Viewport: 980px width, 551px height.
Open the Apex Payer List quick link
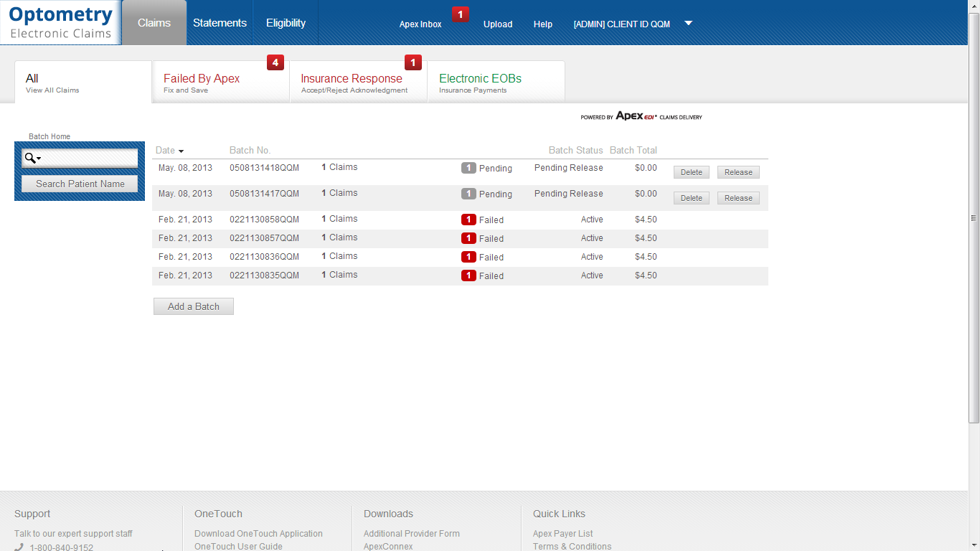(x=563, y=534)
